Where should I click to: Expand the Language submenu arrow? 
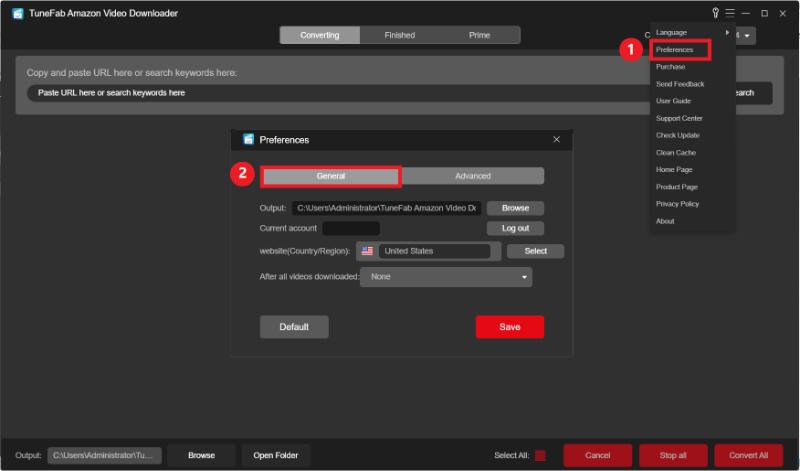click(x=727, y=32)
